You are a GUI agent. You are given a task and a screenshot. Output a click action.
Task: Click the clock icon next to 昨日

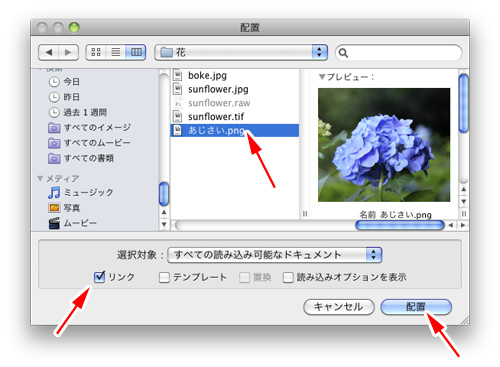click(54, 97)
